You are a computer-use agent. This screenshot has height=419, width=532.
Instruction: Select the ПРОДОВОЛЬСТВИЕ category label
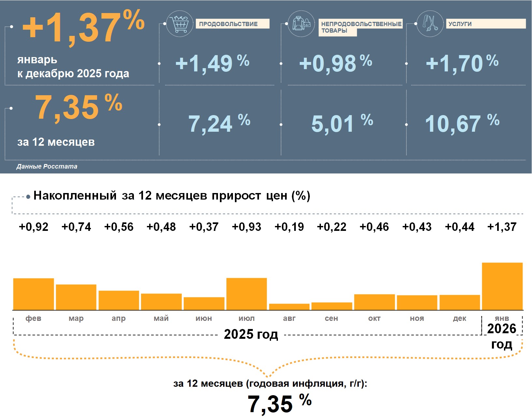click(232, 24)
